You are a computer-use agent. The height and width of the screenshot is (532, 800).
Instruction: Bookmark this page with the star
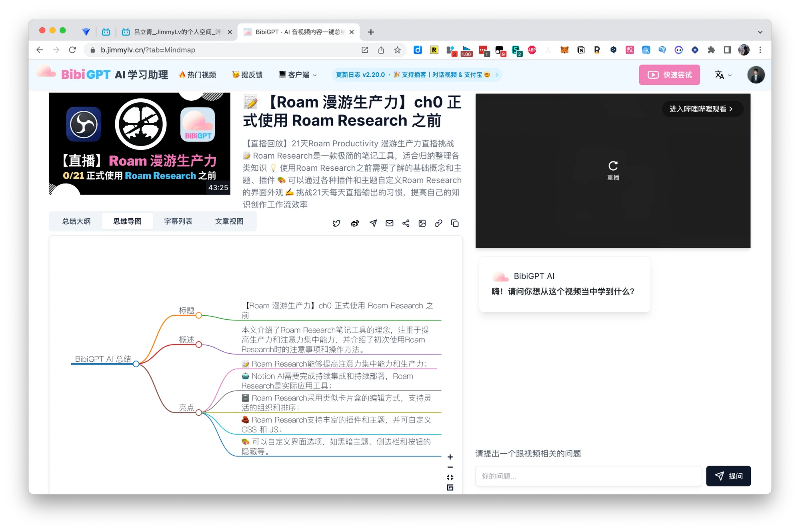pos(397,50)
